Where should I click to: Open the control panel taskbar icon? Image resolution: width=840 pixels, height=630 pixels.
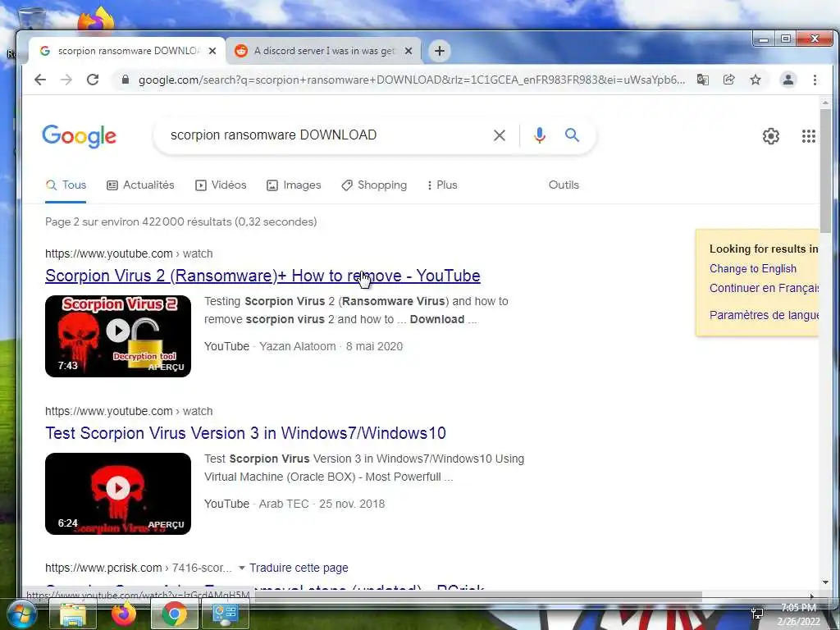coord(225,614)
